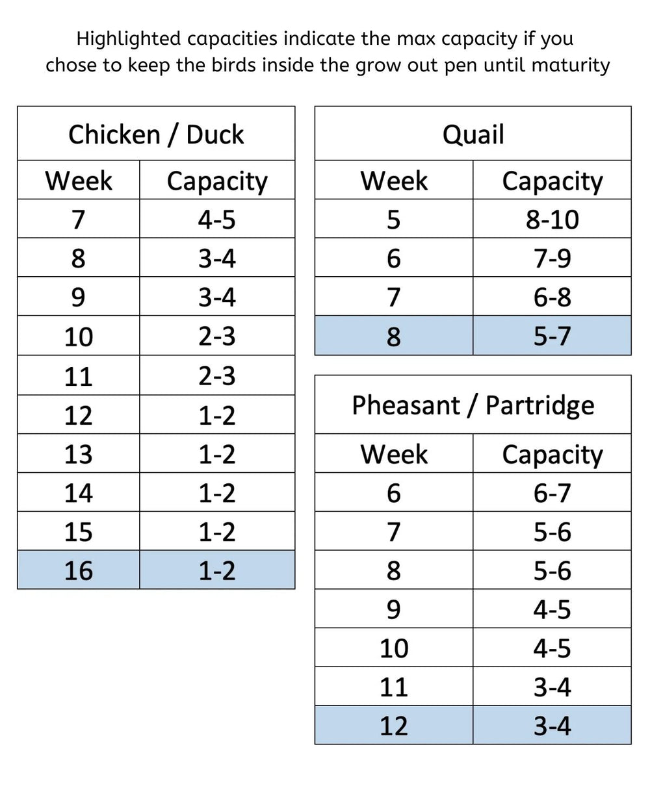
Task: Click Capacity header in Pheasant / Partridge table
Action: pyautogui.click(x=552, y=454)
